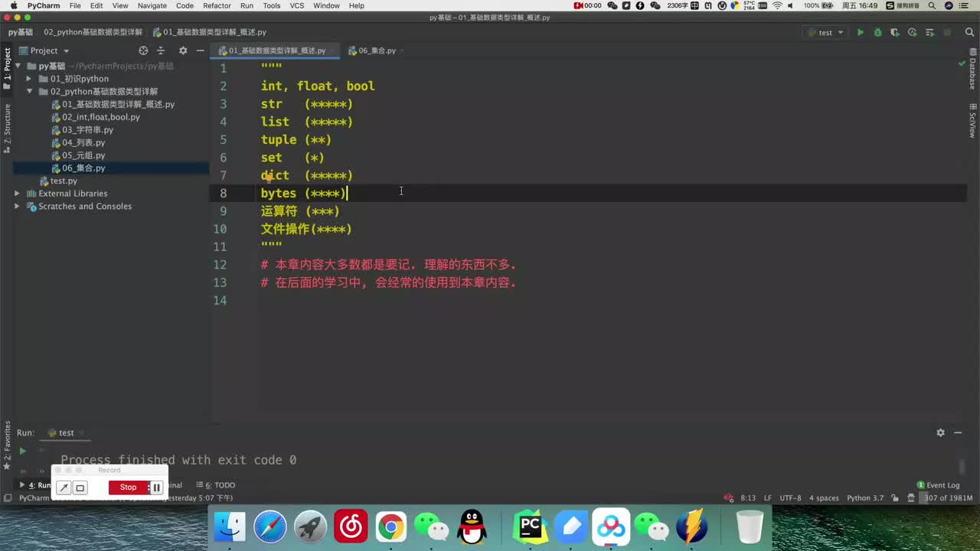Pause the screen recording

(156, 487)
